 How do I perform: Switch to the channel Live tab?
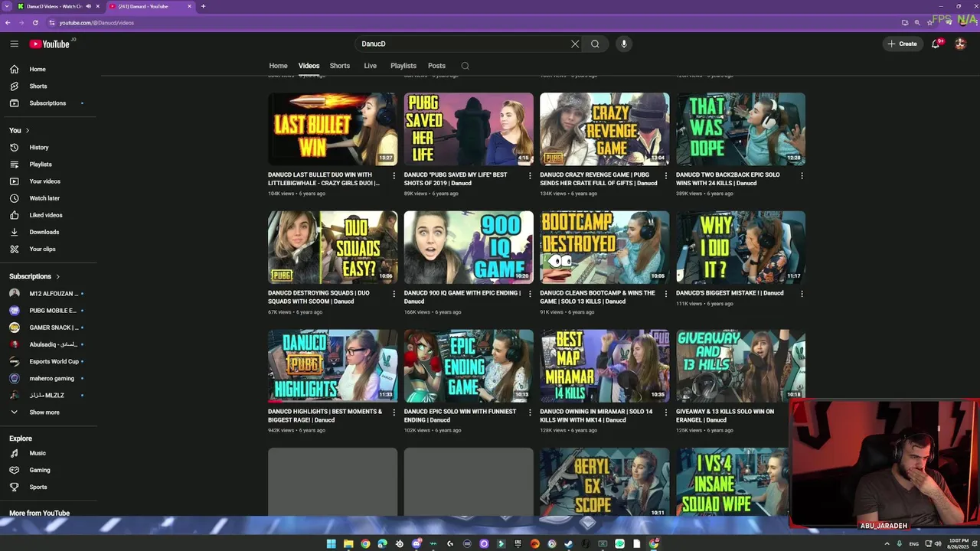click(371, 66)
